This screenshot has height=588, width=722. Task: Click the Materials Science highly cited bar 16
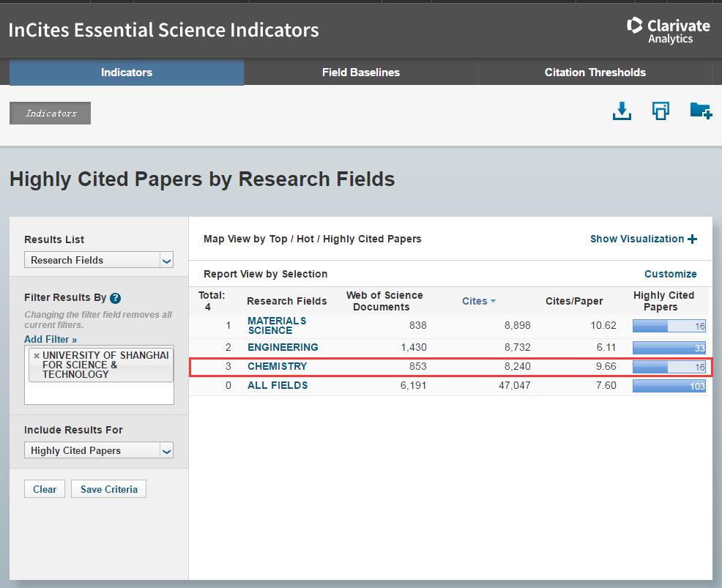(669, 326)
